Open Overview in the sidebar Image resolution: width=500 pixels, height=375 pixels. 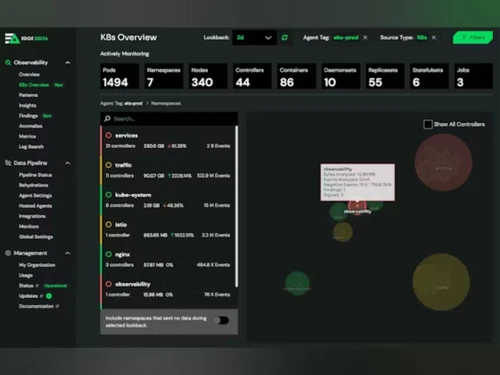pyautogui.click(x=29, y=74)
